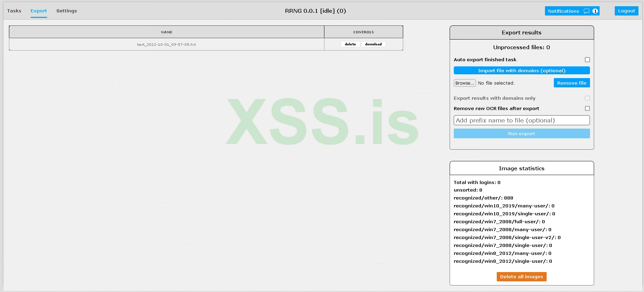Click the recognized/win7_2008/single-user/ statistic

click(x=503, y=246)
